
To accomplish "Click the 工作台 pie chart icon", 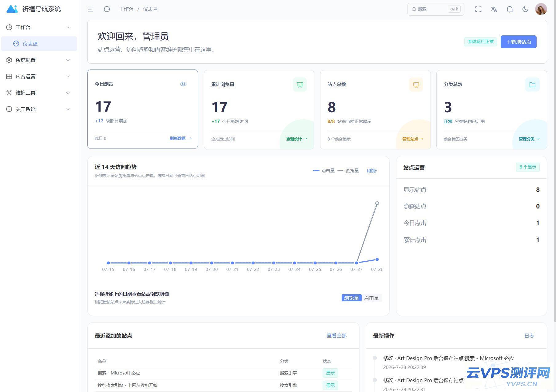I will click(9, 27).
